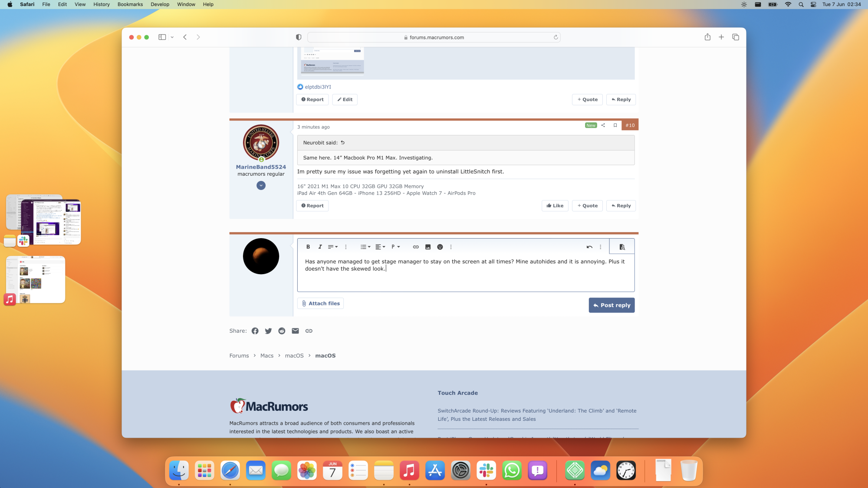Open the text alignment dropdown
The image size is (868, 488).
pyautogui.click(x=380, y=247)
